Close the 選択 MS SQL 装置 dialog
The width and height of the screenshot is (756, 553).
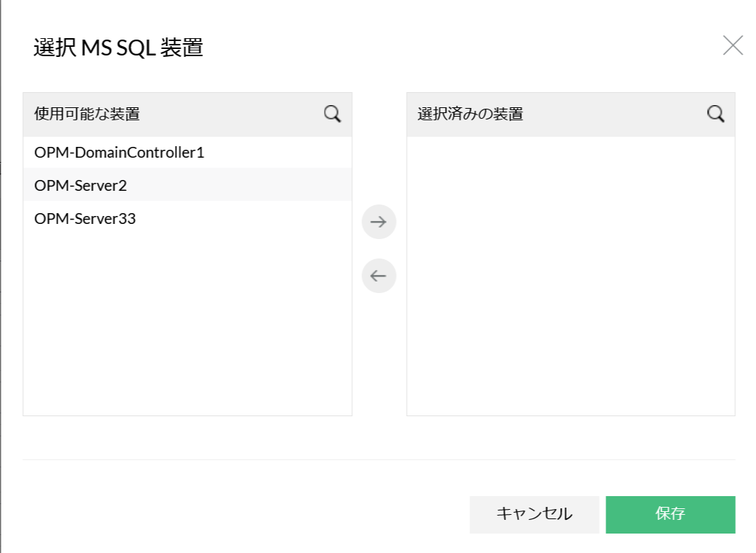733,46
